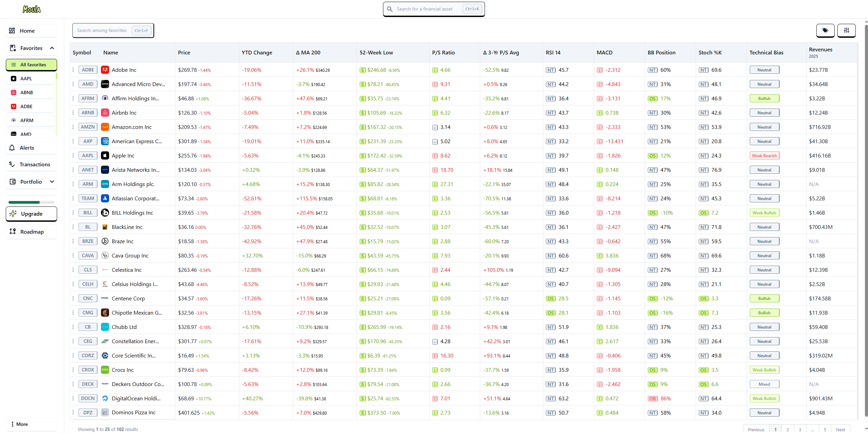Click the Upgrade button
Screen dimensions: 868x434
tap(31, 214)
